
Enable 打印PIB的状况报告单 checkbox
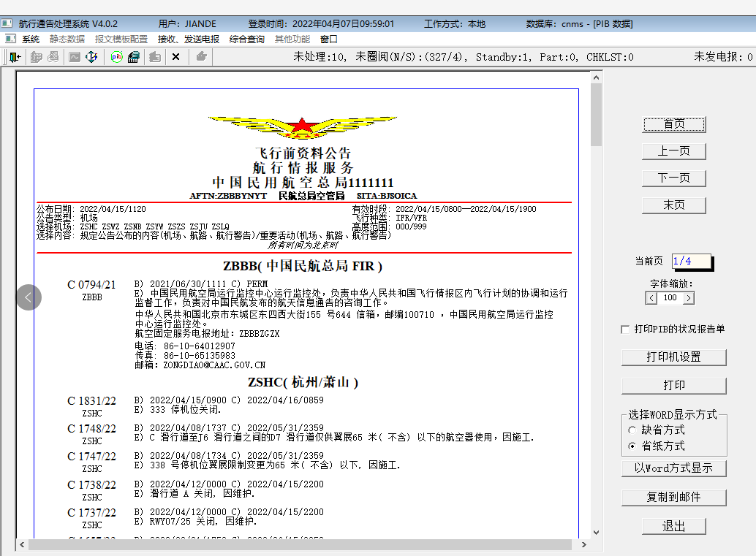point(625,330)
